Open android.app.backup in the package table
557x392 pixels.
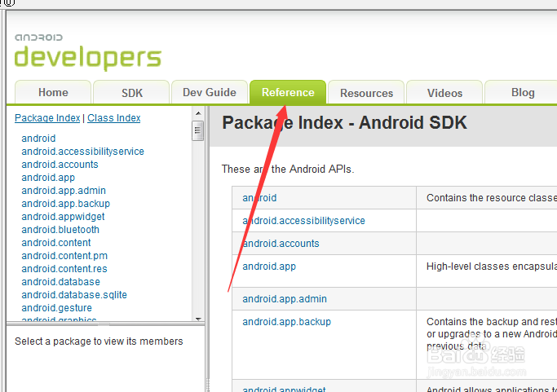click(287, 322)
